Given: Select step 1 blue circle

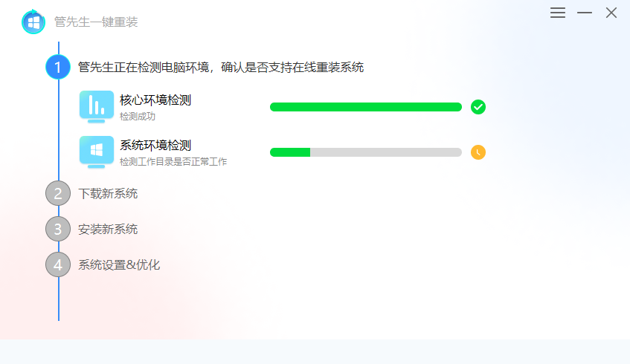Looking at the screenshot, I should click(x=58, y=67).
